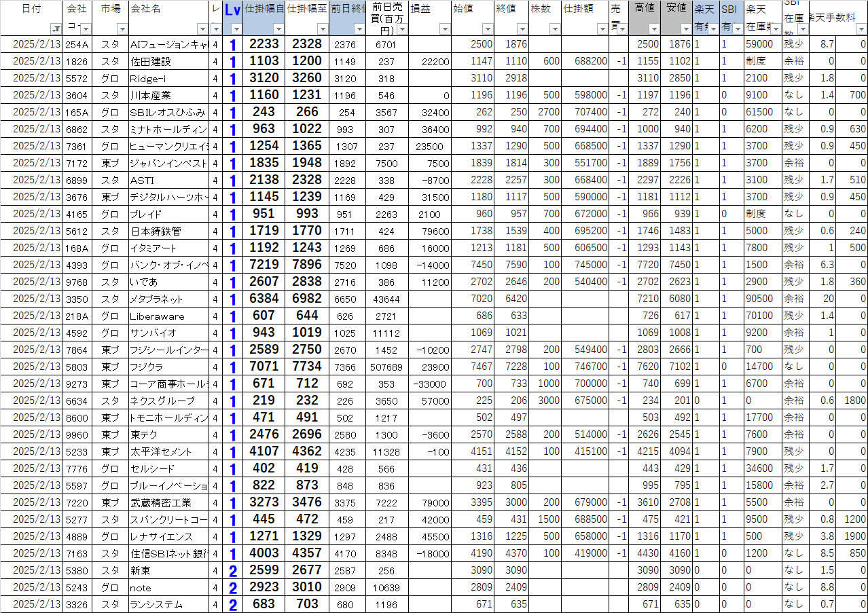Select company code cell 218A
The image size is (868, 613).
coord(77,316)
